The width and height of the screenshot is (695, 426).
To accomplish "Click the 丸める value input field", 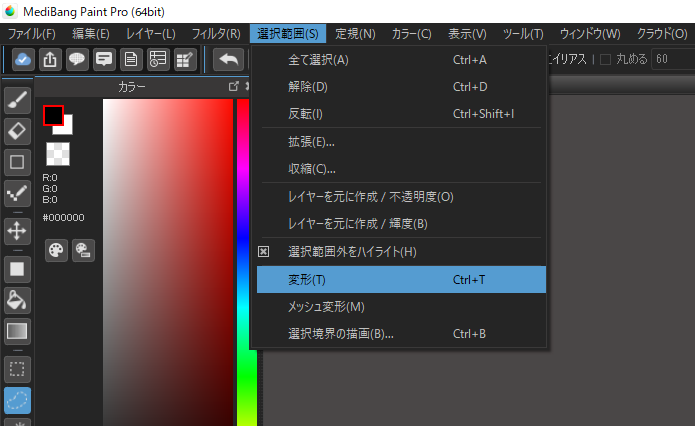I will coord(671,59).
